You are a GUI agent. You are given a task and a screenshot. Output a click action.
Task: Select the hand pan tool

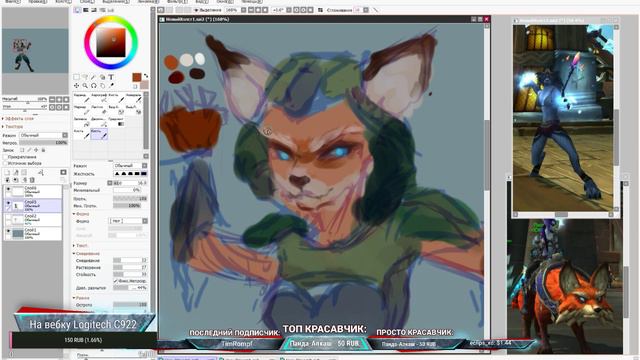(x=102, y=86)
